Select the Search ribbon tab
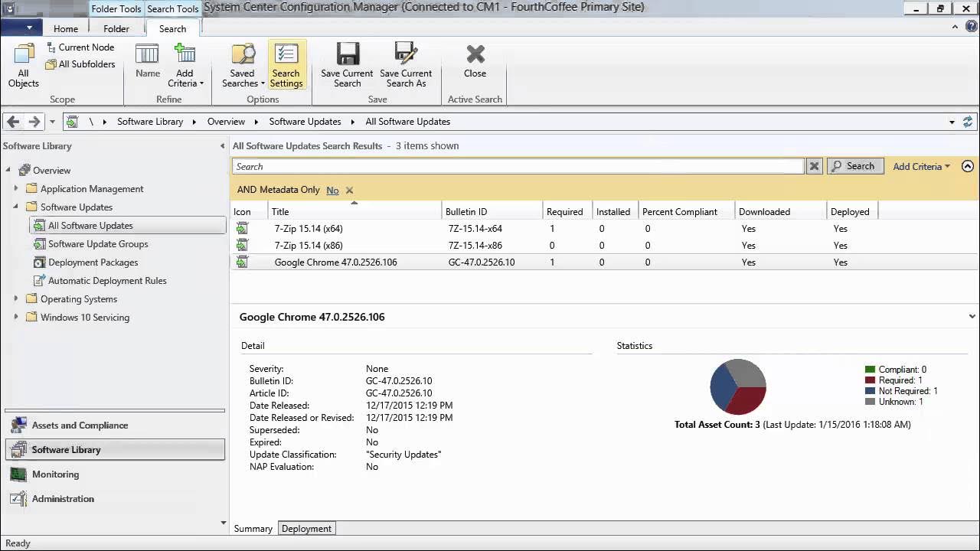980x551 pixels. click(172, 28)
